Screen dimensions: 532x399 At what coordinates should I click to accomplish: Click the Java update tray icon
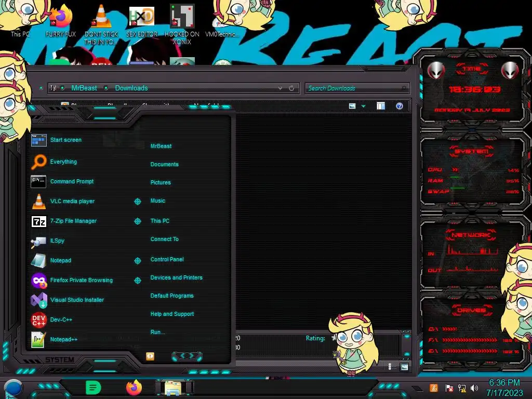coord(434,388)
